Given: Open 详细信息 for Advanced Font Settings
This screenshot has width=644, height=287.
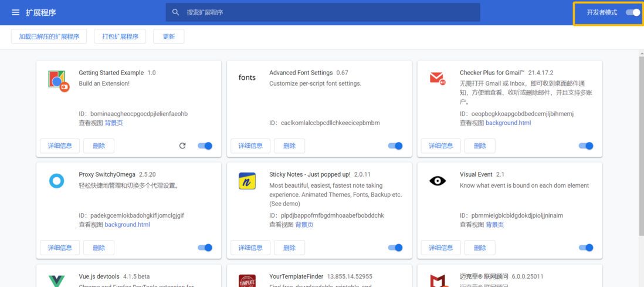Looking at the screenshot, I should 250,146.
